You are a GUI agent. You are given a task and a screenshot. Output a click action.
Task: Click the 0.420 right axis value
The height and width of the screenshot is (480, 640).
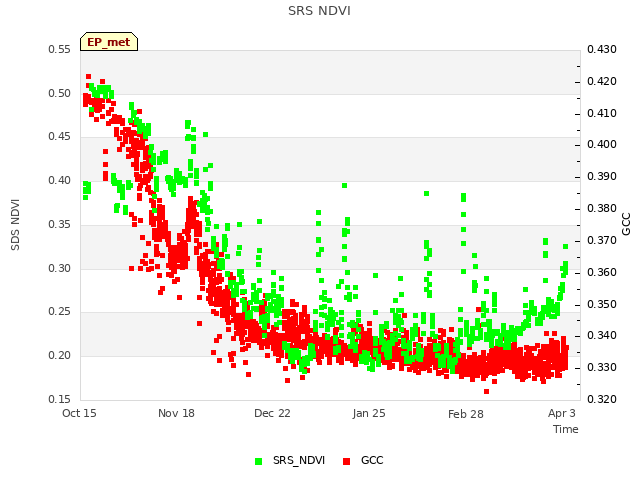point(602,81)
